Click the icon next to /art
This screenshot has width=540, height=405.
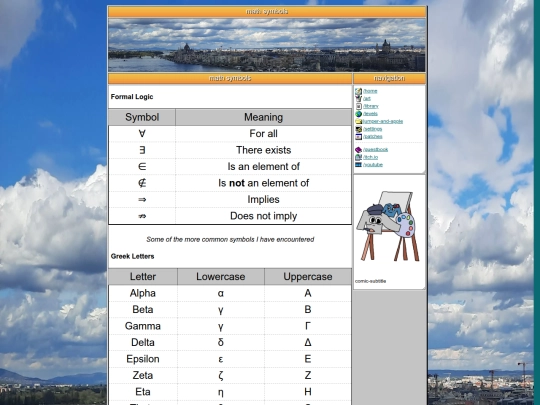359,99
